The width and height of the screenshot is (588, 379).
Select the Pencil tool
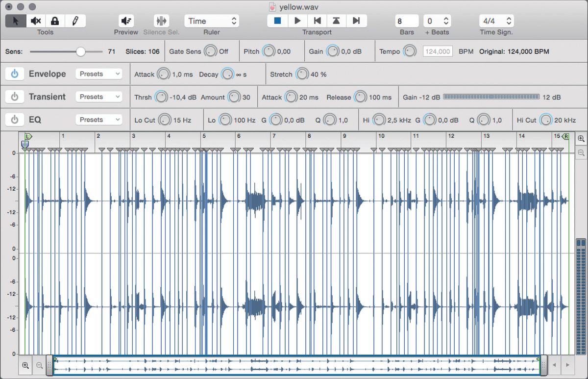pyautogui.click(x=74, y=21)
